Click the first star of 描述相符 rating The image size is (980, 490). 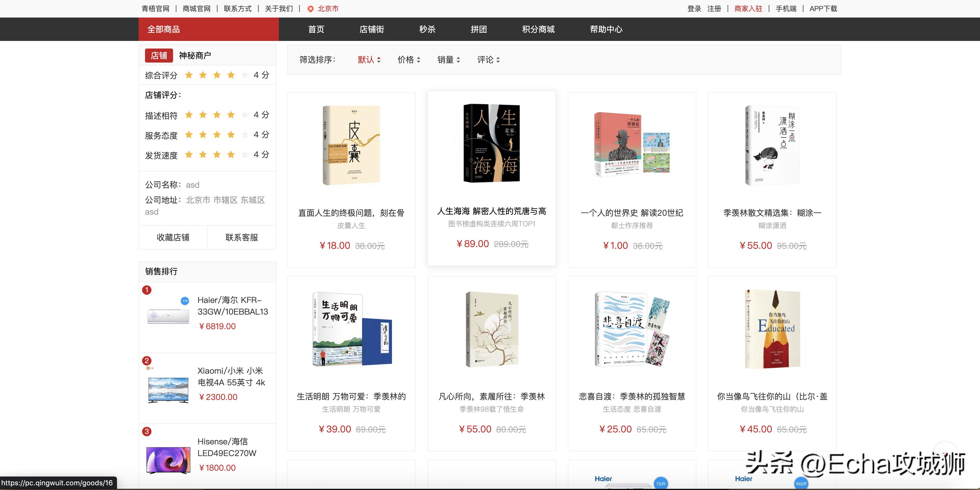tap(189, 115)
